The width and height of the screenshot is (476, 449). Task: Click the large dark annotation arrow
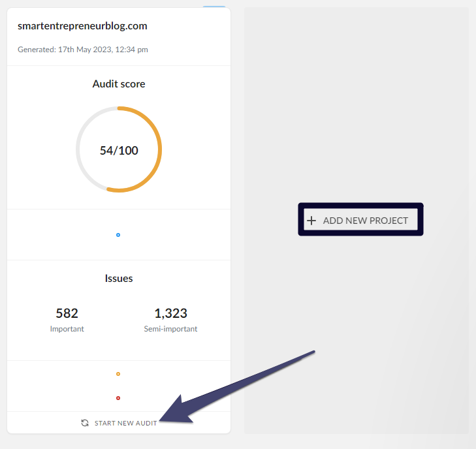pyautogui.click(x=237, y=388)
